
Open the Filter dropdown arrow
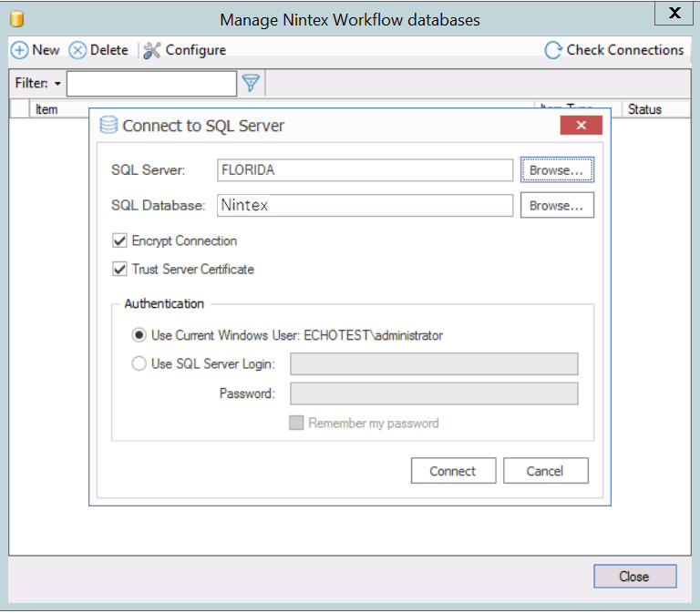tap(58, 84)
